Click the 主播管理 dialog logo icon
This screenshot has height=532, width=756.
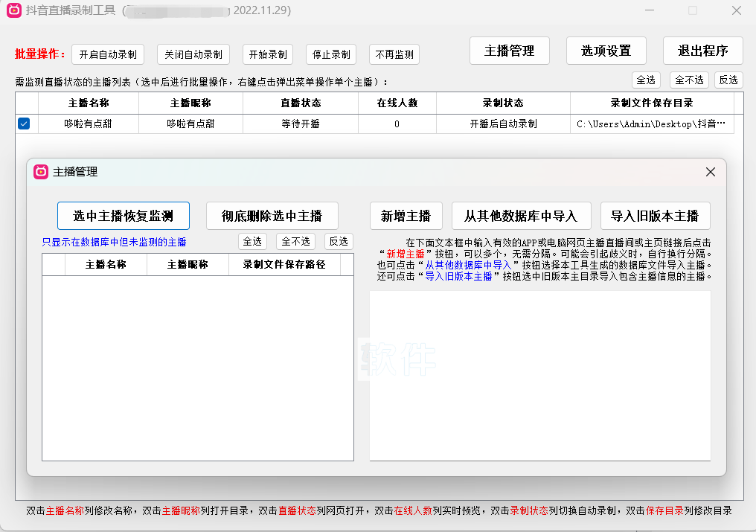(41, 172)
